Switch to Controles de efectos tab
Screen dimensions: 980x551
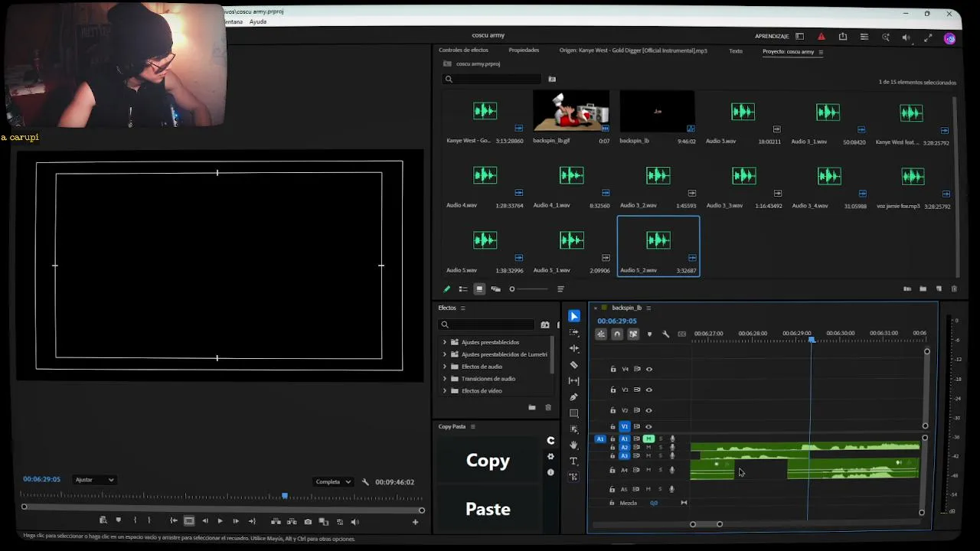point(463,51)
